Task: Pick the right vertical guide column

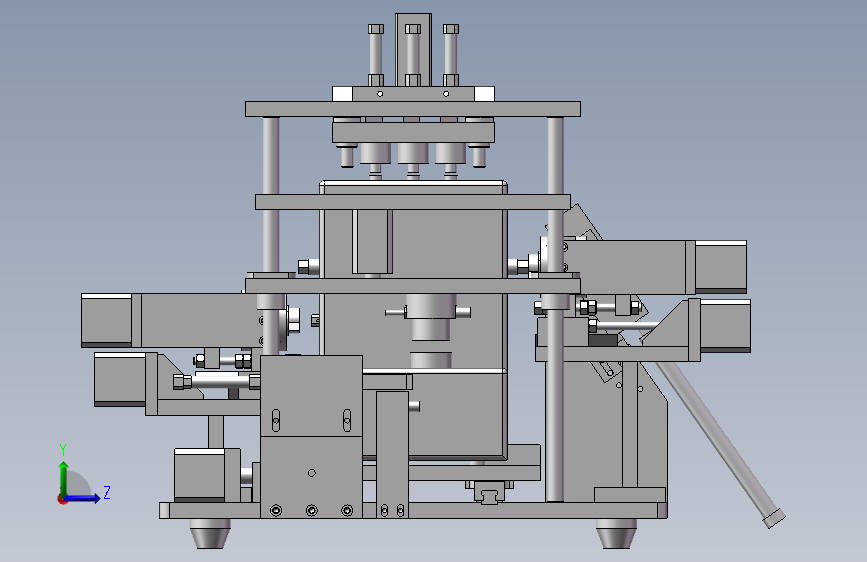Action: (555, 310)
